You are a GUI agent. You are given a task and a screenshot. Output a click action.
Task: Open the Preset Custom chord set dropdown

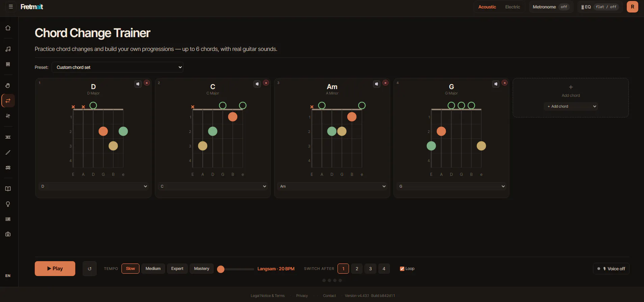[x=117, y=67]
